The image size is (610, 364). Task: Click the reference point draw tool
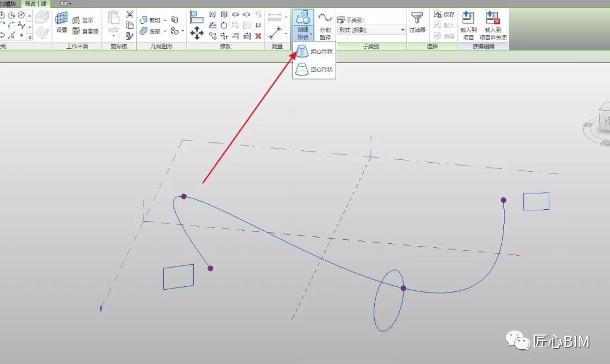click(22, 35)
